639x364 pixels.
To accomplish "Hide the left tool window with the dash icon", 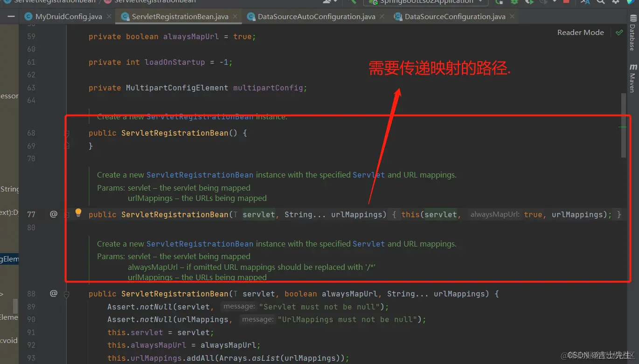I will (12, 17).
